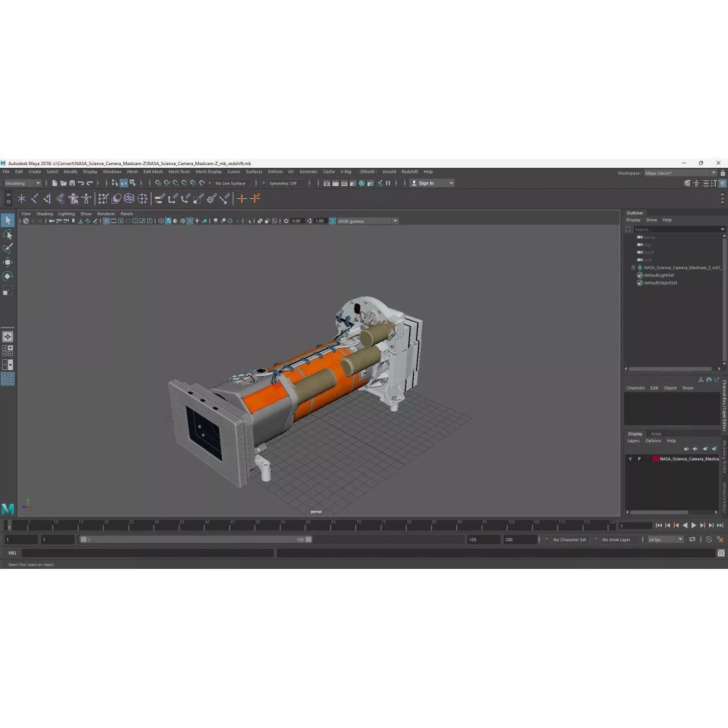Play the animation forwards
Screen dimensions: 728x728
click(694, 525)
